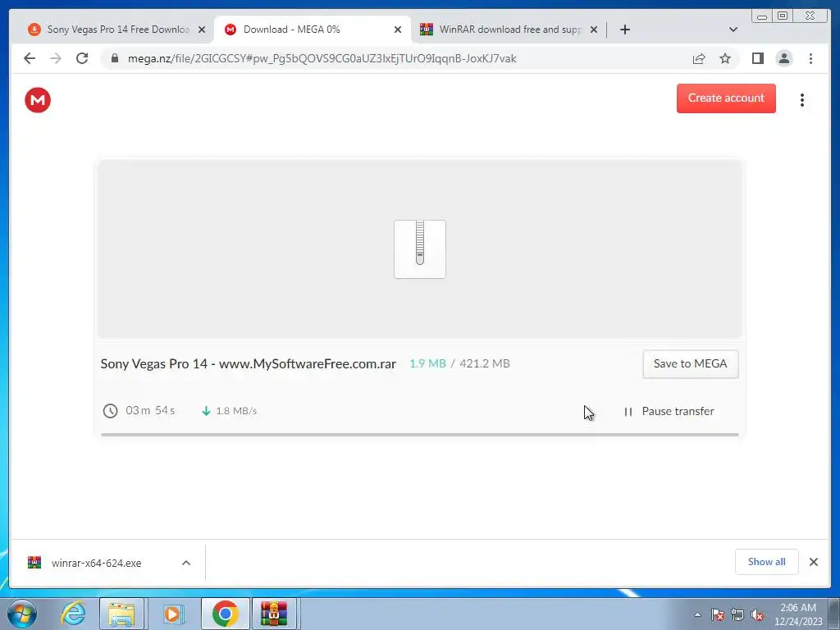The width and height of the screenshot is (840, 630).
Task: Open Windows Media Player taskbar icon
Action: (172, 614)
